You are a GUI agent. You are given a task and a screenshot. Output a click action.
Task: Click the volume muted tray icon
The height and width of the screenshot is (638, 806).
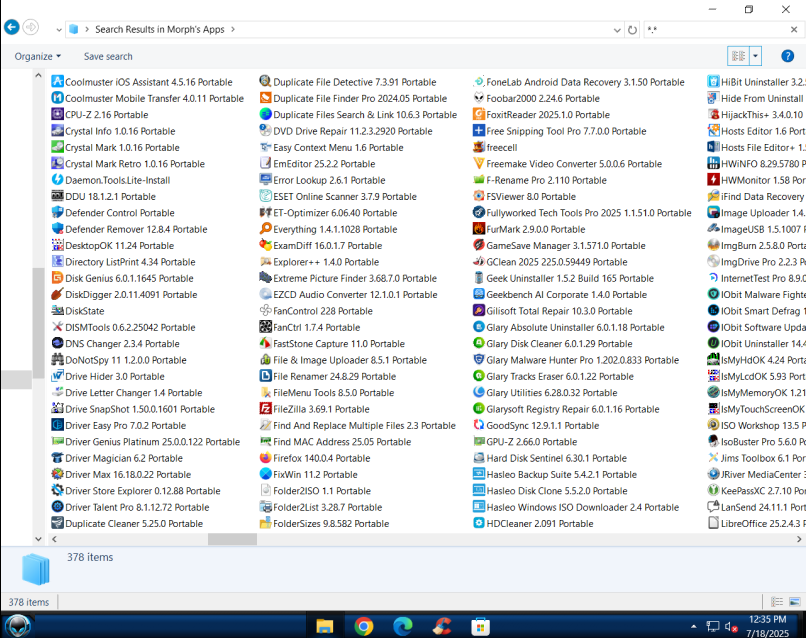click(731, 627)
